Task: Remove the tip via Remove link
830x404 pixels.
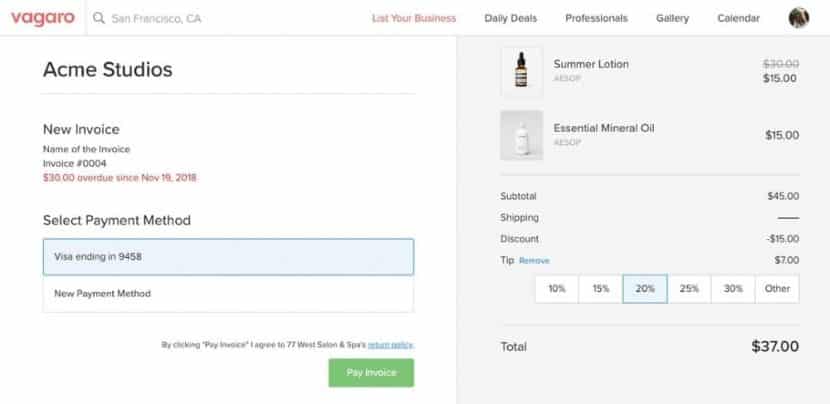Action: (534, 261)
